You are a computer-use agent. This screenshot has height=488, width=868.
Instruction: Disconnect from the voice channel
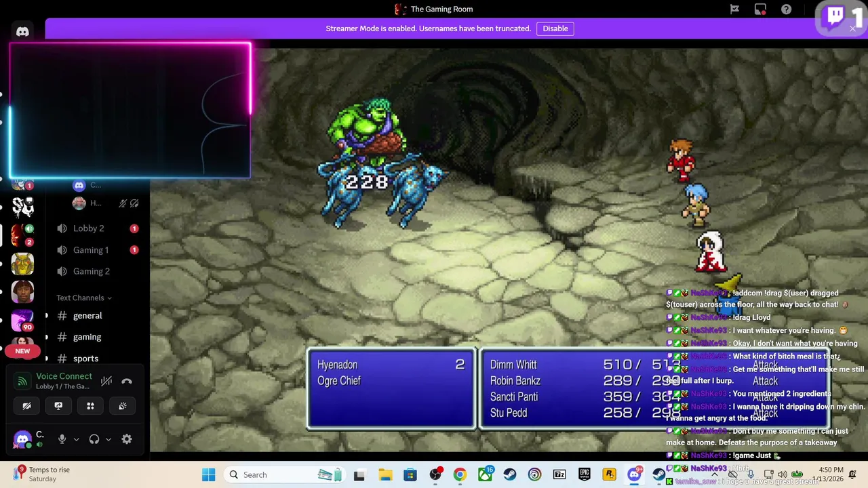[x=127, y=381]
